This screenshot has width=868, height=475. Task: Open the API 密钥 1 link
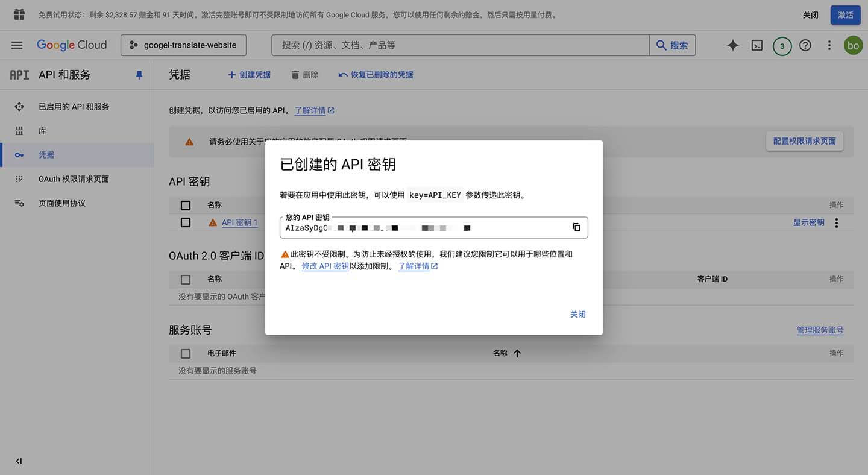pos(239,222)
